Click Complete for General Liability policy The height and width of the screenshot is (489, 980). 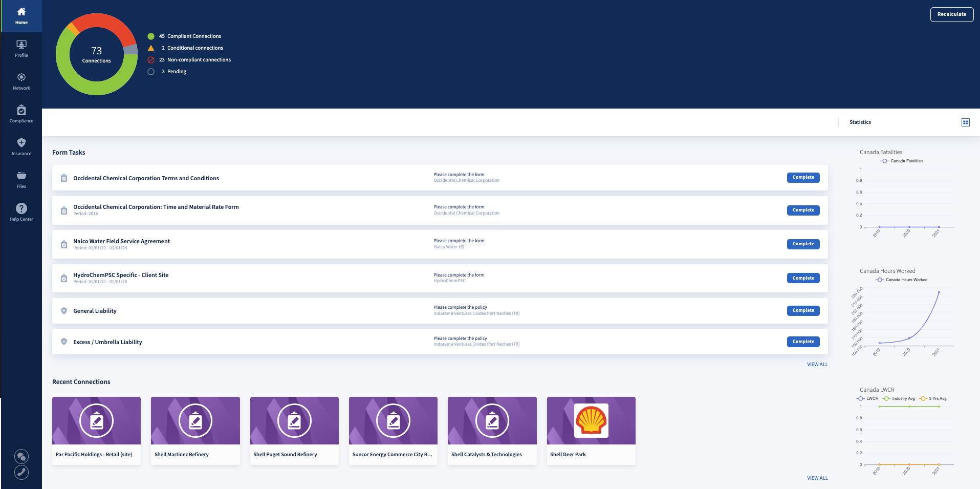(803, 311)
